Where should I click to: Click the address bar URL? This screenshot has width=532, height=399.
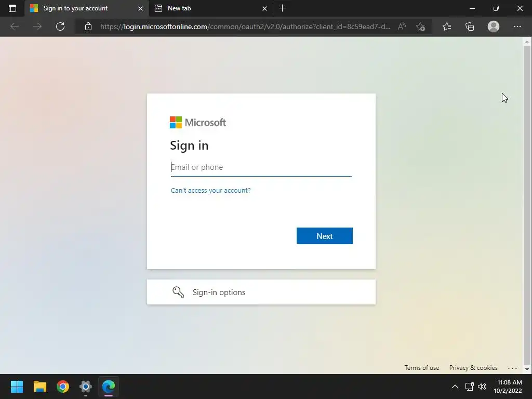(245, 26)
